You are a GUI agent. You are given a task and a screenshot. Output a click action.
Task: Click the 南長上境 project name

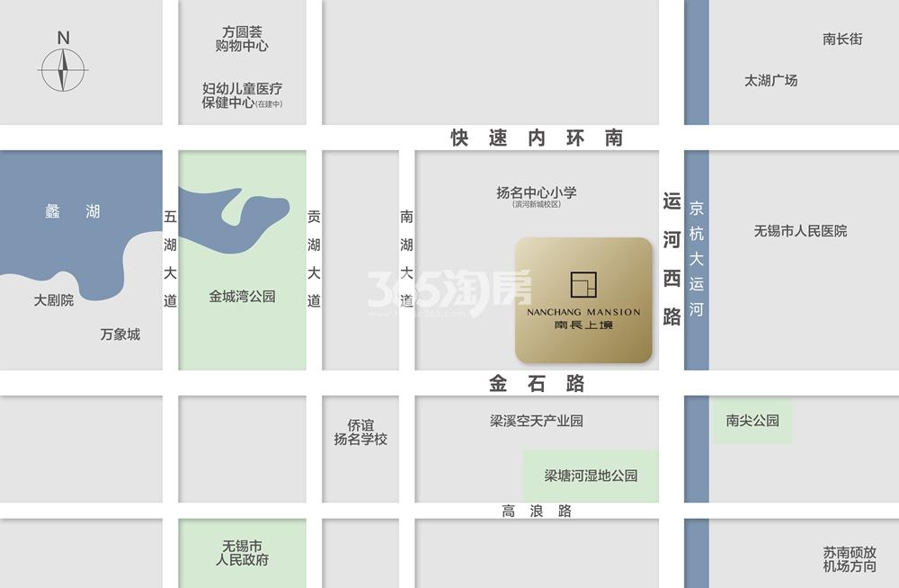pyautogui.click(x=583, y=325)
